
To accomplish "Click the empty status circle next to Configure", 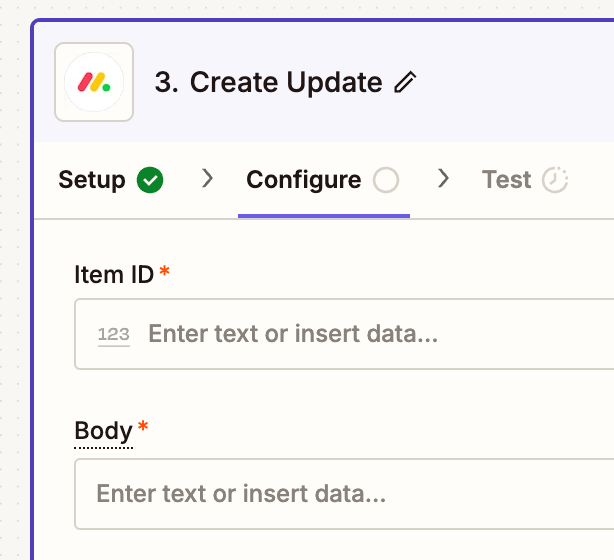I will pos(386,180).
